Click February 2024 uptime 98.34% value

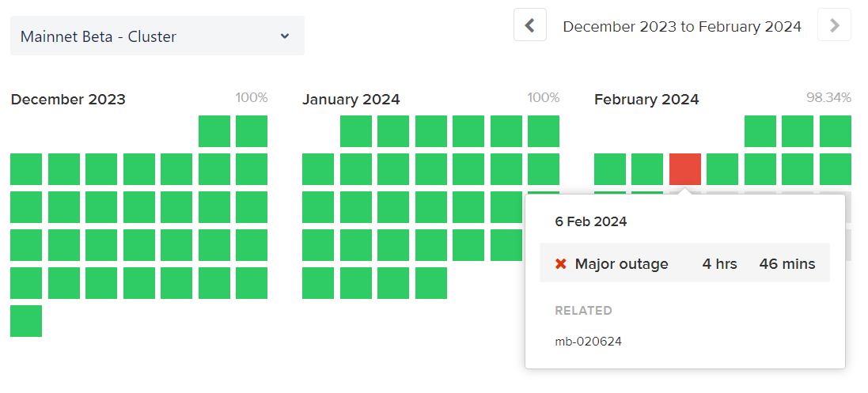(828, 98)
